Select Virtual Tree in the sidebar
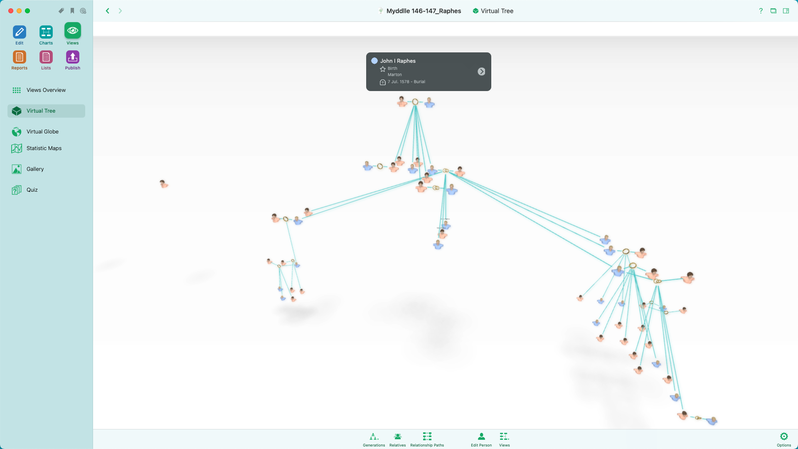 [46, 111]
